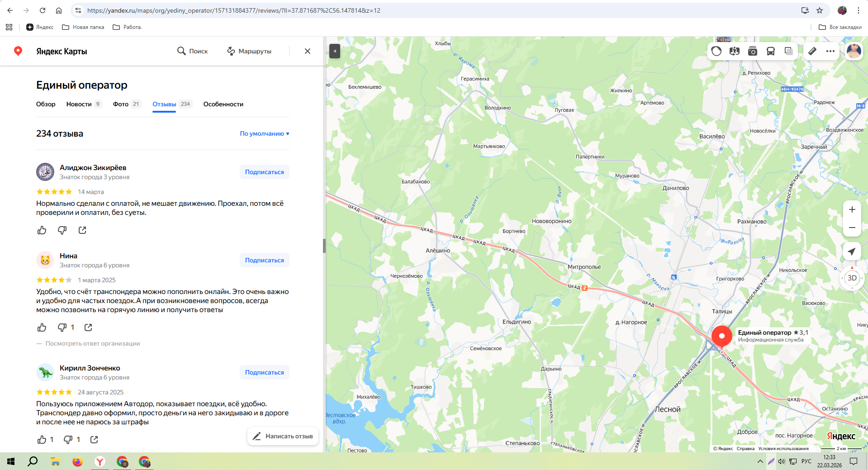Launch Firefox from the taskbar
The height and width of the screenshot is (470, 868).
click(78, 462)
